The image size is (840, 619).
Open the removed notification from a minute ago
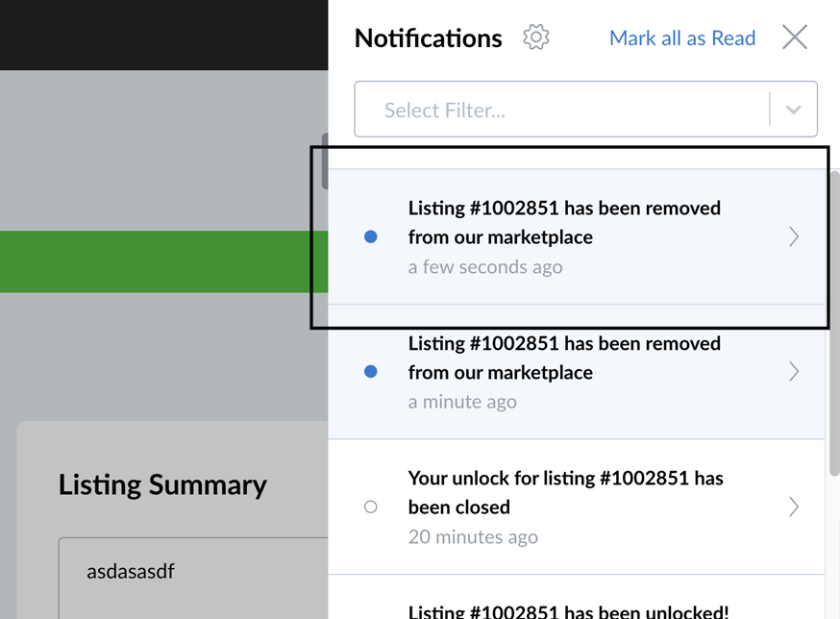coord(577,371)
